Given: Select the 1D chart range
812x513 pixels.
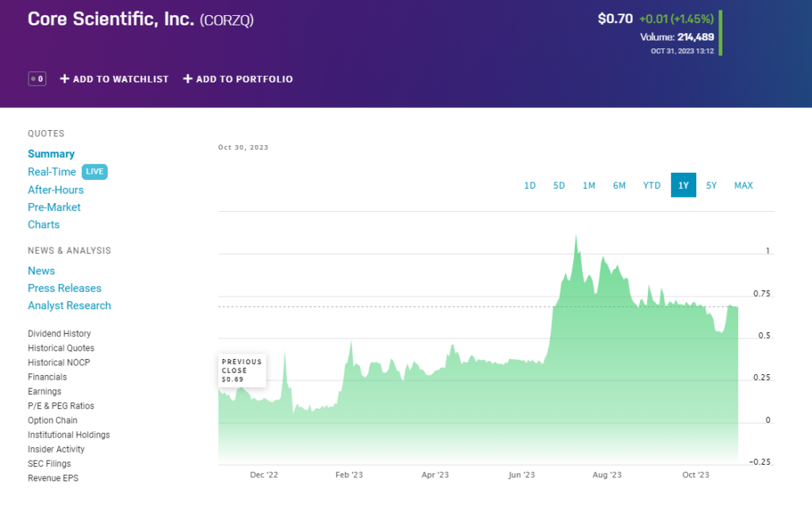Looking at the screenshot, I should click(530, 186).
